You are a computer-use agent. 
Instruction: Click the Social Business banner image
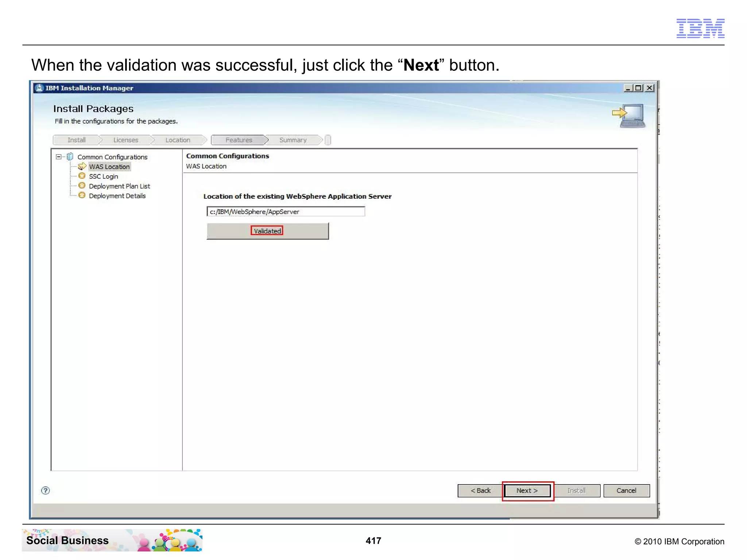(112, 540)
